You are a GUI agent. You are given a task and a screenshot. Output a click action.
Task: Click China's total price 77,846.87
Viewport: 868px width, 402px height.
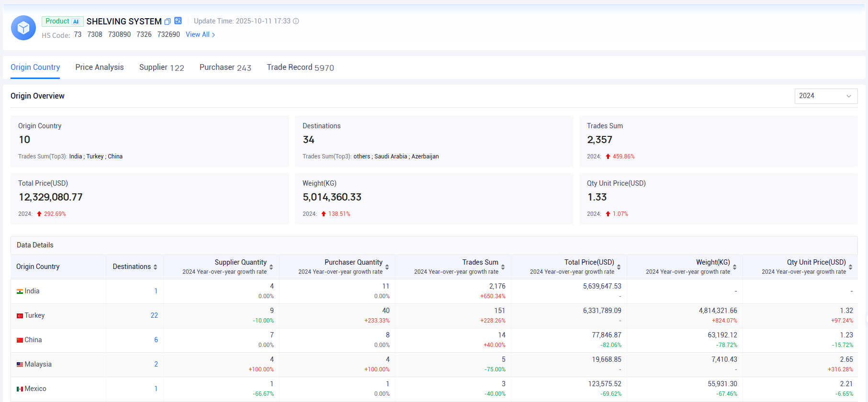[607, 335]
